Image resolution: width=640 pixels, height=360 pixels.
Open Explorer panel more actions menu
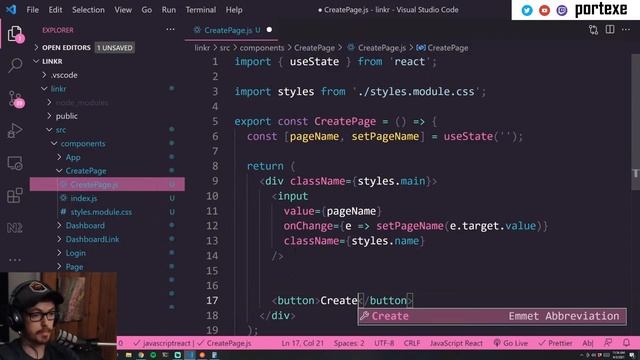(x=170, y=29)
